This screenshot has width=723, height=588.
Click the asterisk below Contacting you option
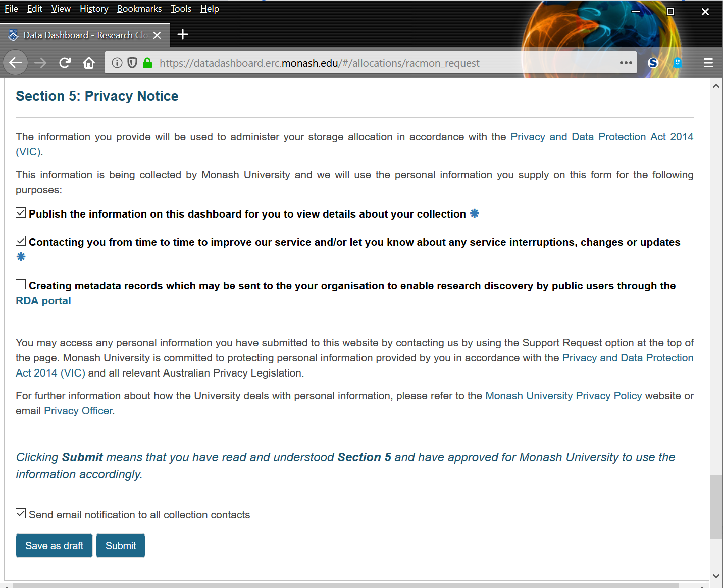[21, 257]
